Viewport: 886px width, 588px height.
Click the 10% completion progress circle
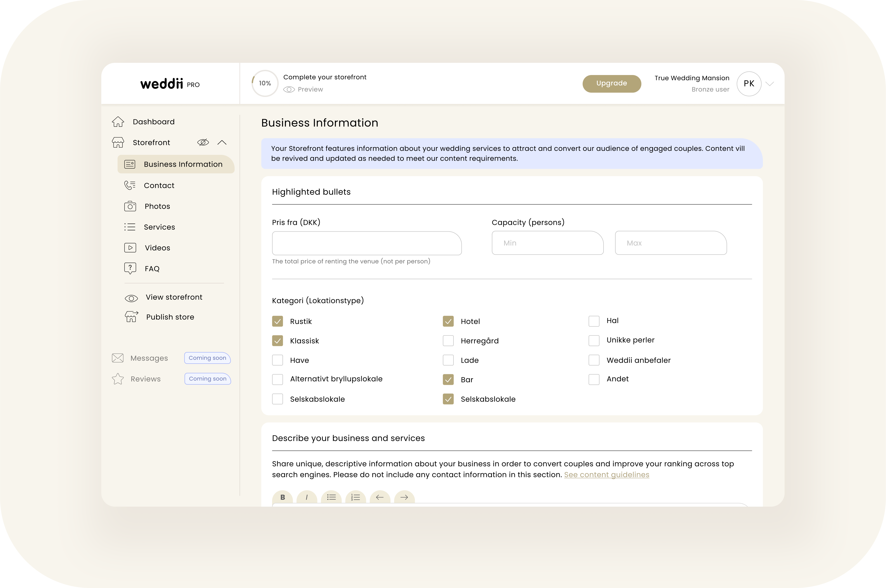pos(265,83)
